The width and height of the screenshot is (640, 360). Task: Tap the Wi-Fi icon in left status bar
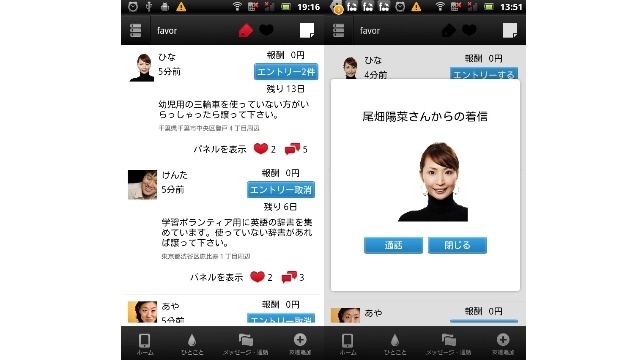pos(237,7)
